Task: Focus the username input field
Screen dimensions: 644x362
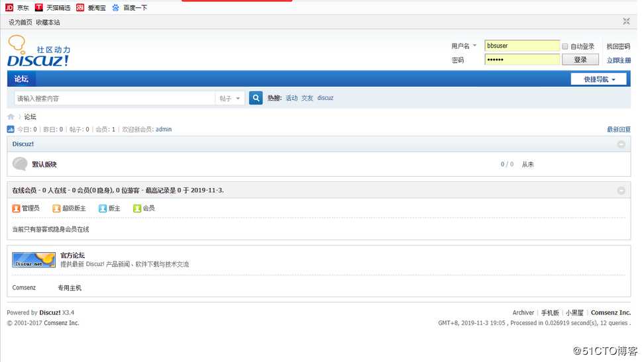Action: 521,46
